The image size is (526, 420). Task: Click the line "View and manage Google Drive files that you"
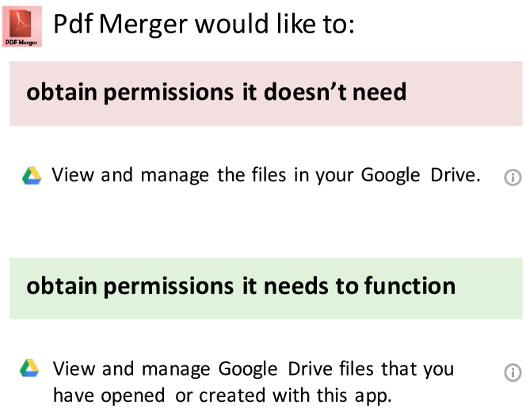pos(253,368)
